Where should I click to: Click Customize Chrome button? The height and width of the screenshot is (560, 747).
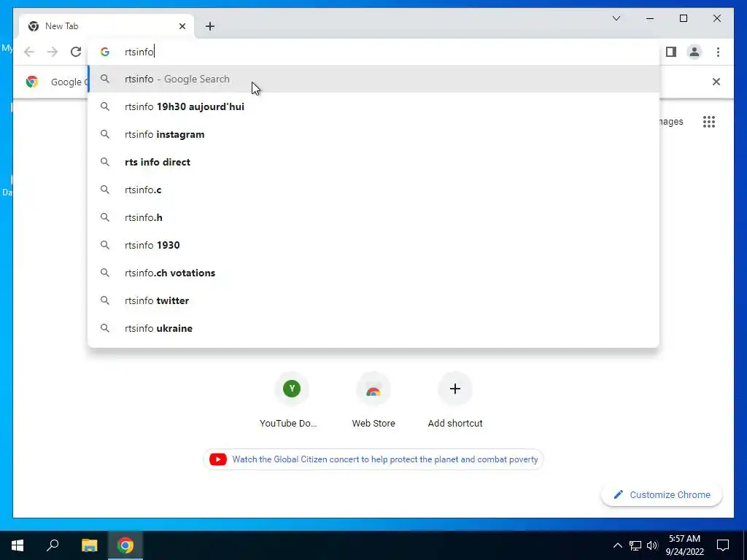click(x=662, y=495)
